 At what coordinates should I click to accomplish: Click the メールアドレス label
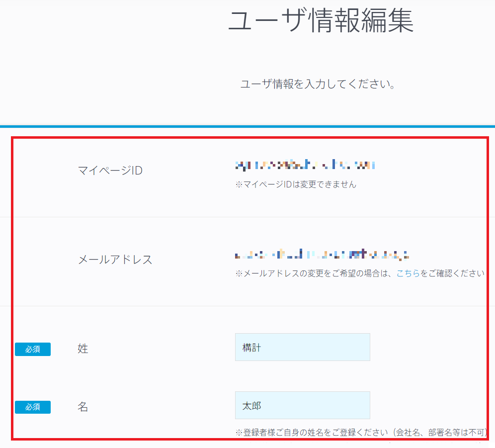click(x=115, y=260)
